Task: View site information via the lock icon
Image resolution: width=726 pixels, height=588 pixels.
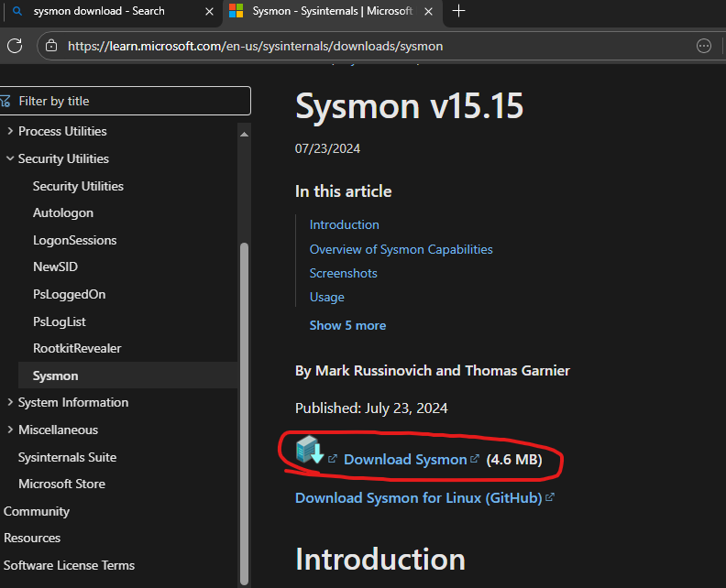Action: [x=51, y=46]
